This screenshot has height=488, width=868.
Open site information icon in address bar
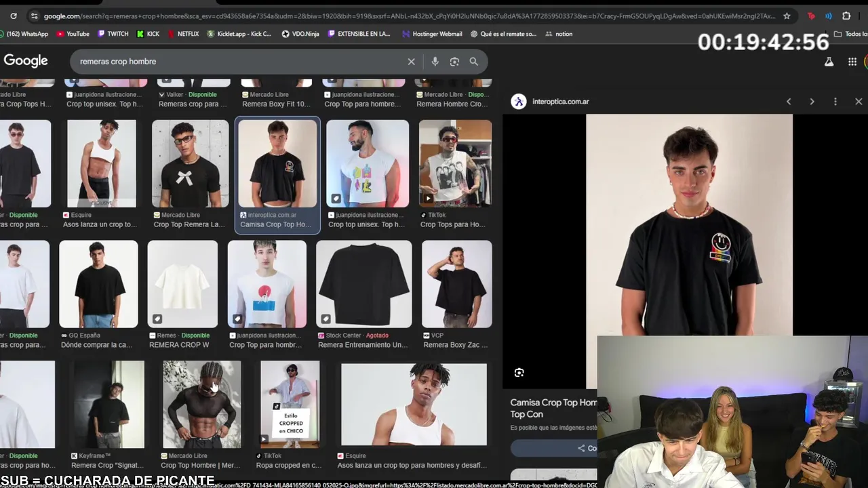point(34,16)
